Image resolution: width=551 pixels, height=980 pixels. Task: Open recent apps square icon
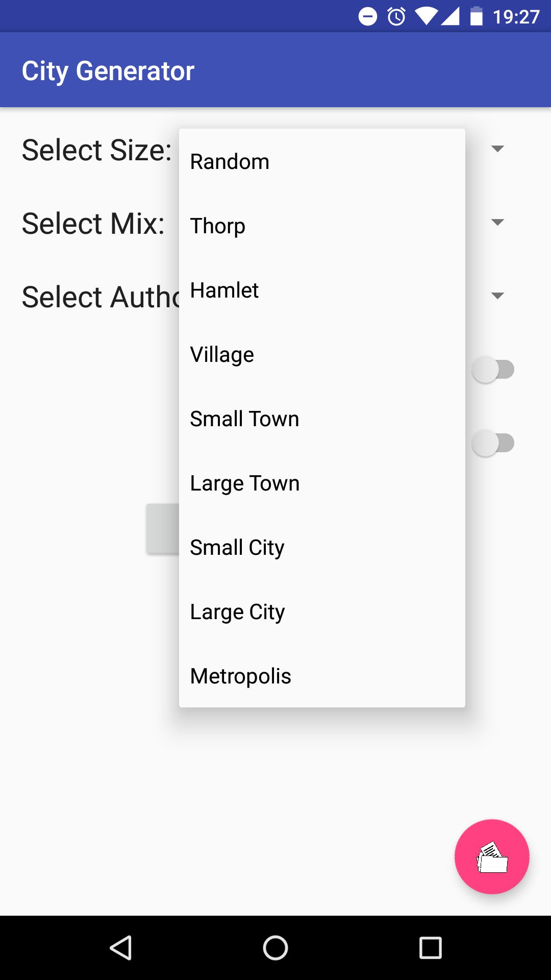430,948
